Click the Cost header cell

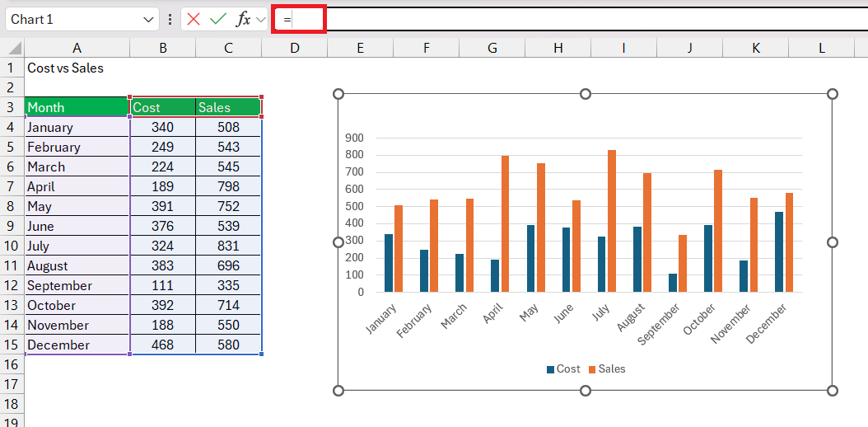(163, 107)
